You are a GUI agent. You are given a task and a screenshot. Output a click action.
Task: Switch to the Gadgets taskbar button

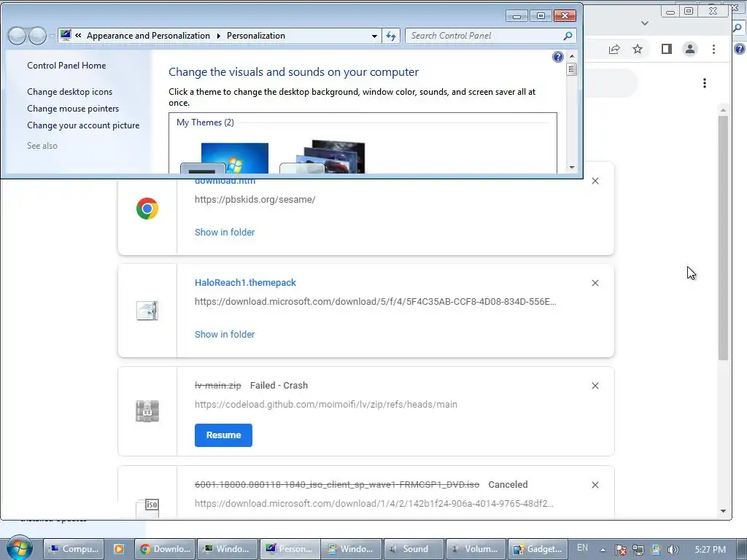click(538, 549)
